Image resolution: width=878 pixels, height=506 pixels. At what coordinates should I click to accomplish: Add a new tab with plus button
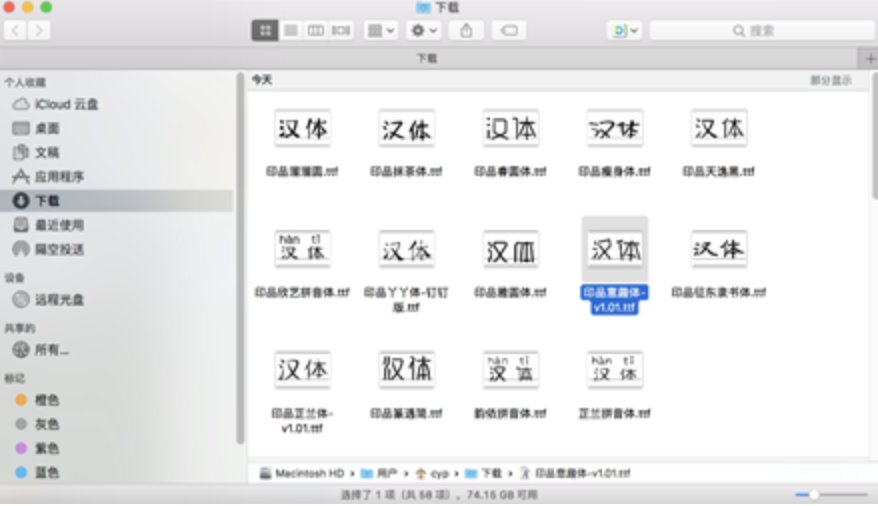869,58
